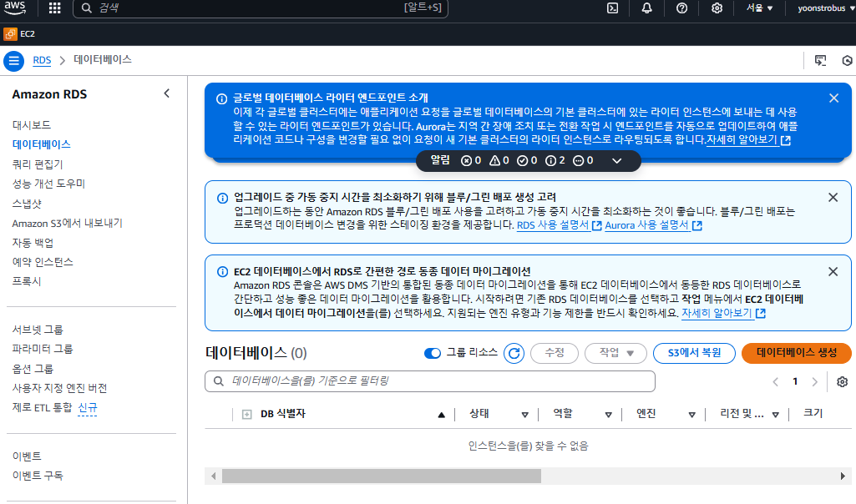
Task: Click the S3에서 복원 button
Action: click(x=695, y=353)
